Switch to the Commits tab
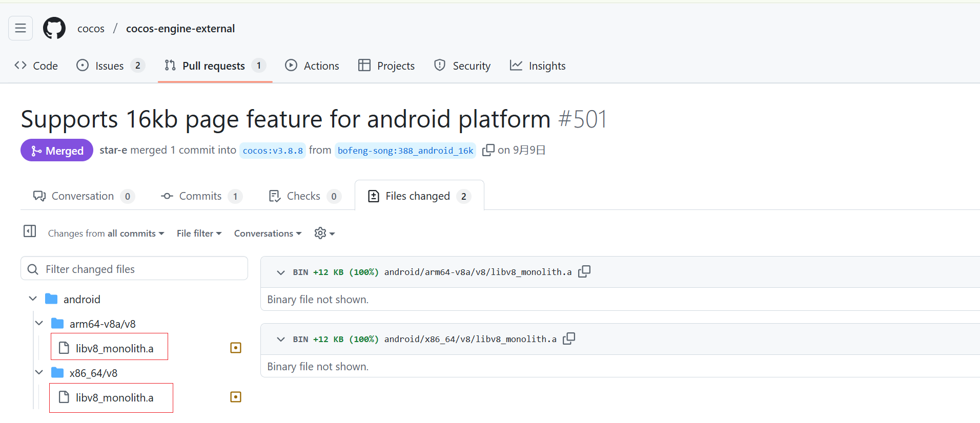The height and width of the screenshot is (423, 980). coord(200,196)
